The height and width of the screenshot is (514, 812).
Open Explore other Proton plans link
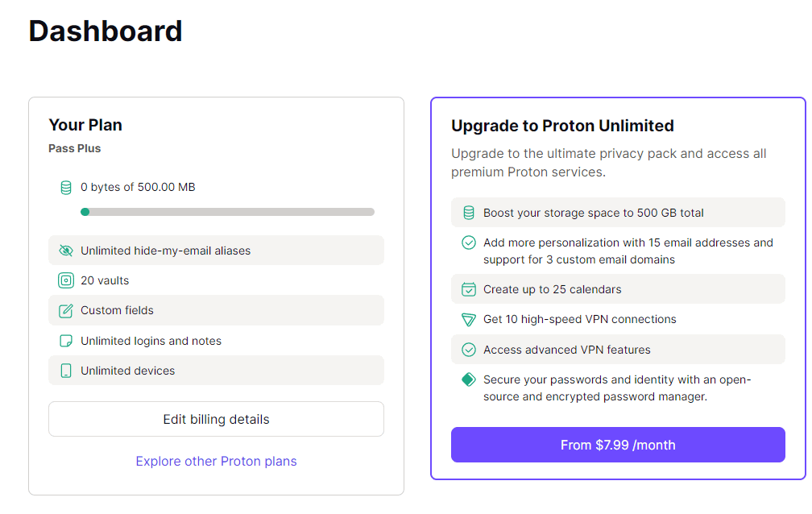click(x=216, y=462)
